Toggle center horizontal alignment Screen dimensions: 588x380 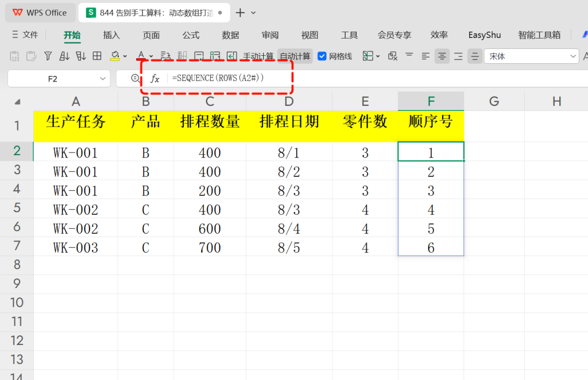[x=442, y=56]
